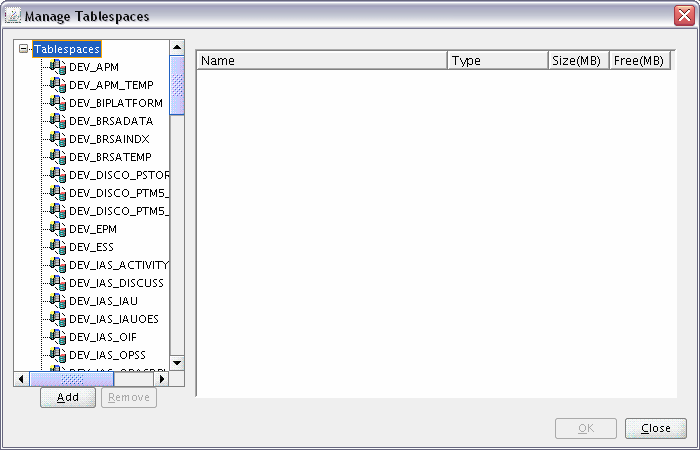
Task: Click the DEV_IAS_IAU tablespace icon
Action: 58,301
